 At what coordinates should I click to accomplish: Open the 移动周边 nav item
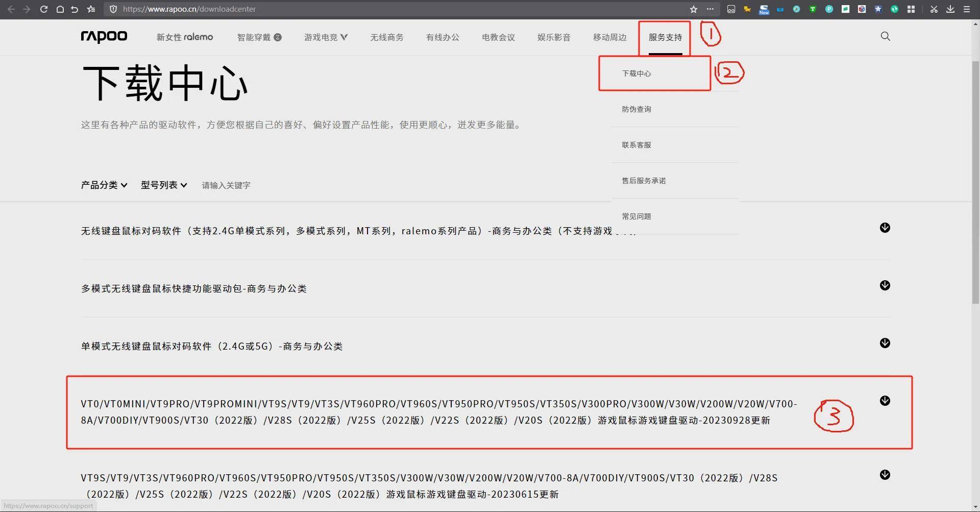click(609, 37)
